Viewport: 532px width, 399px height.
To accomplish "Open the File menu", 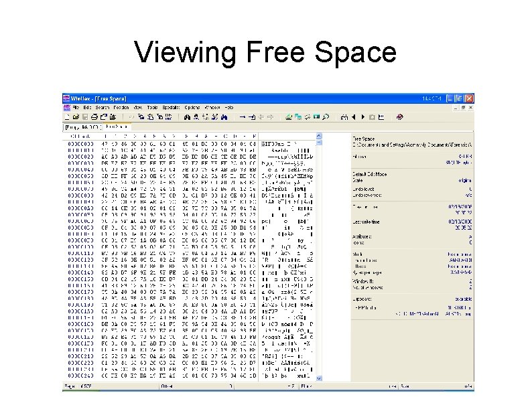I will click(76, 108).
